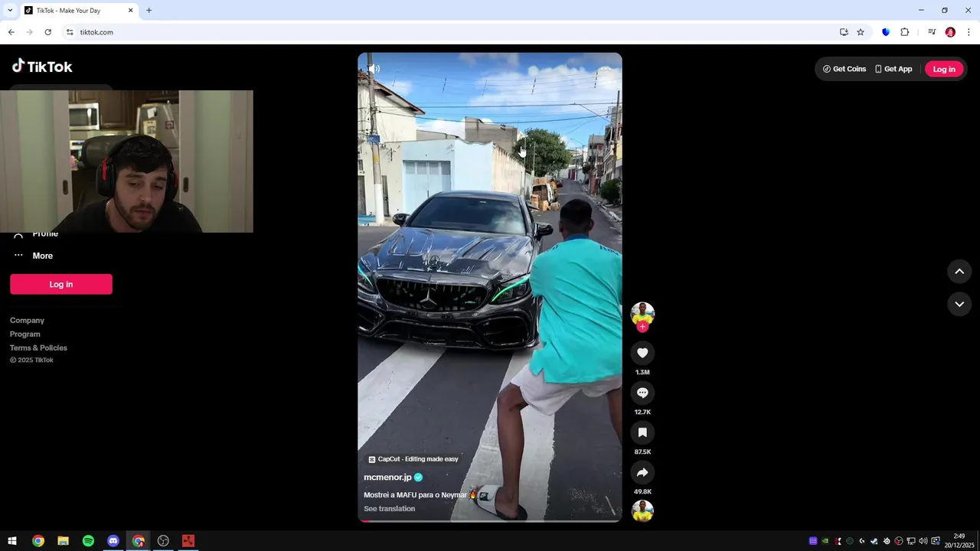Follow mcmenor.jp using the red plus badge

pyautogui.click(x=642, y=327)
